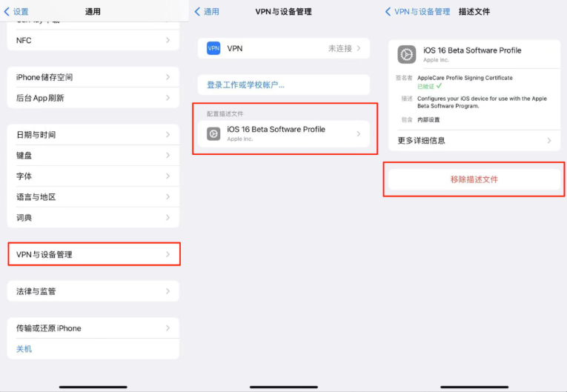Open 后台App刷新 settings
Screen dimensions: 567x392
click(x=93, y=98)
